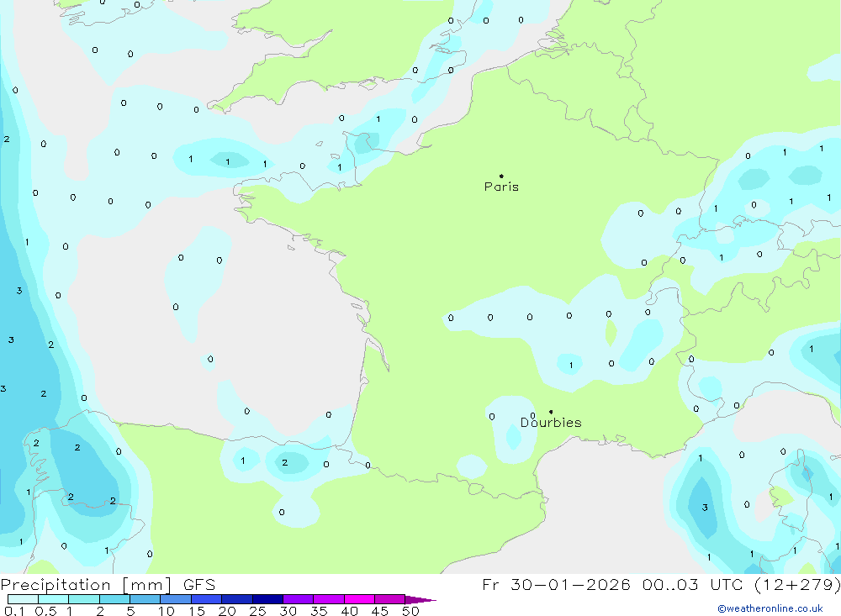The image size is (841, 616).
Task: Pick the 1 mm legend color swatch
Action: [x=84, y=599]
